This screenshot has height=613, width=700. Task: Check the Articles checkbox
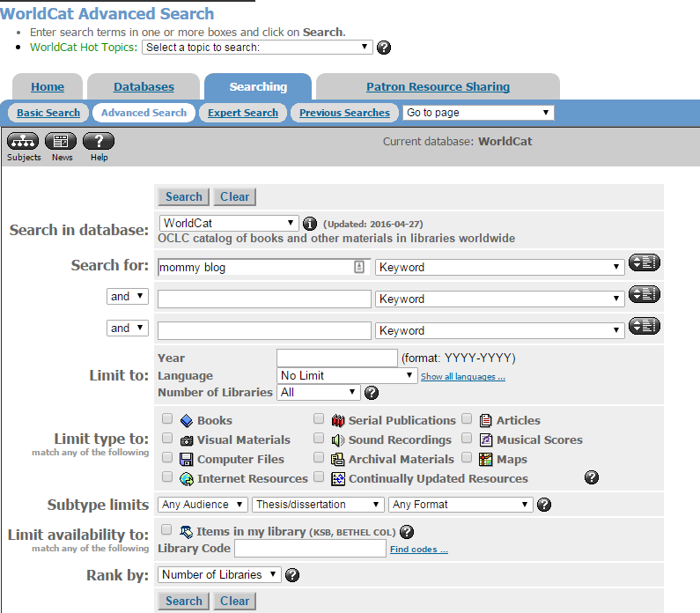coord(467,418)
